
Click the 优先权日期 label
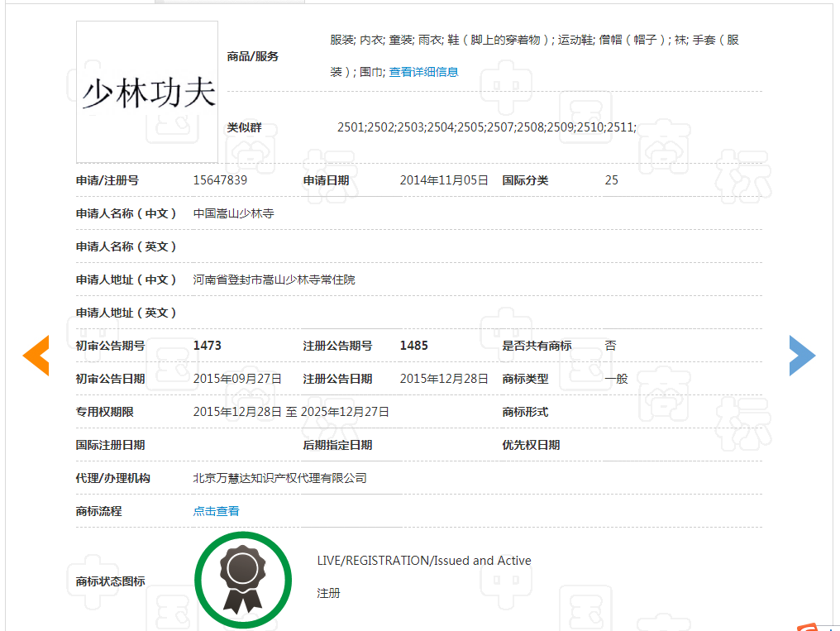[531, 445]
